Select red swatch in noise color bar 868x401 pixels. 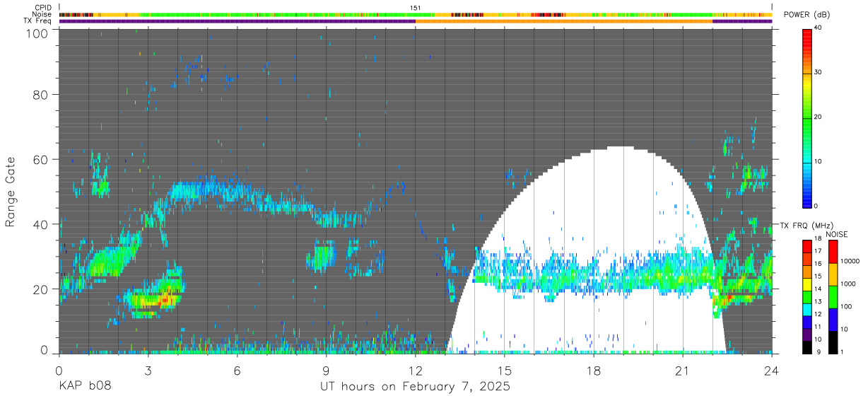[x=833, y=251]
